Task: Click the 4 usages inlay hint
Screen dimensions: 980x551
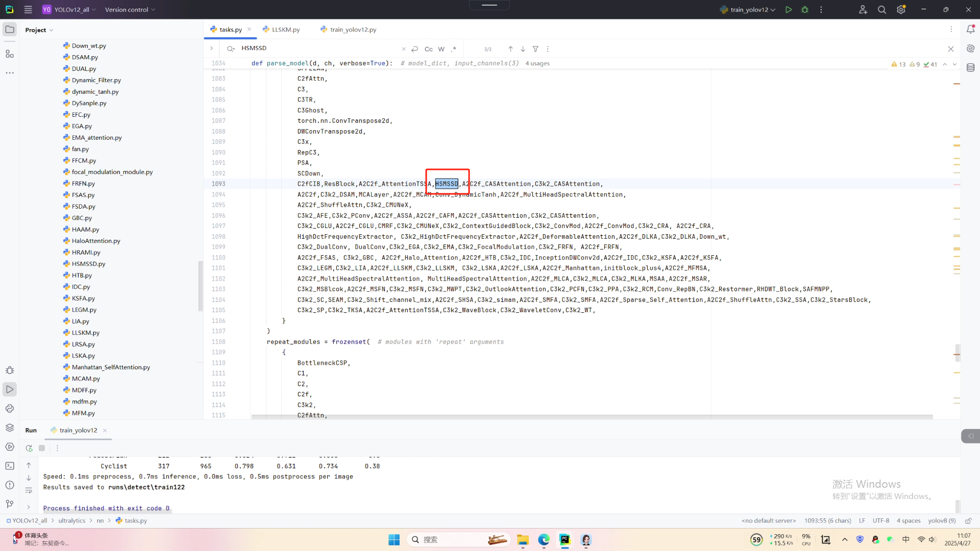Action: 537,63
